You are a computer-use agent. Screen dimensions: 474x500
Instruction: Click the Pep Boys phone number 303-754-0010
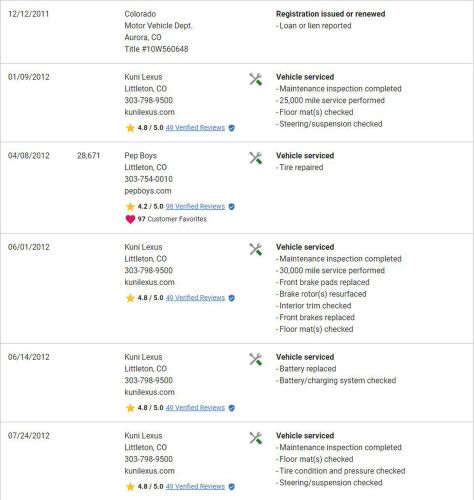click(x=149, y=179)
